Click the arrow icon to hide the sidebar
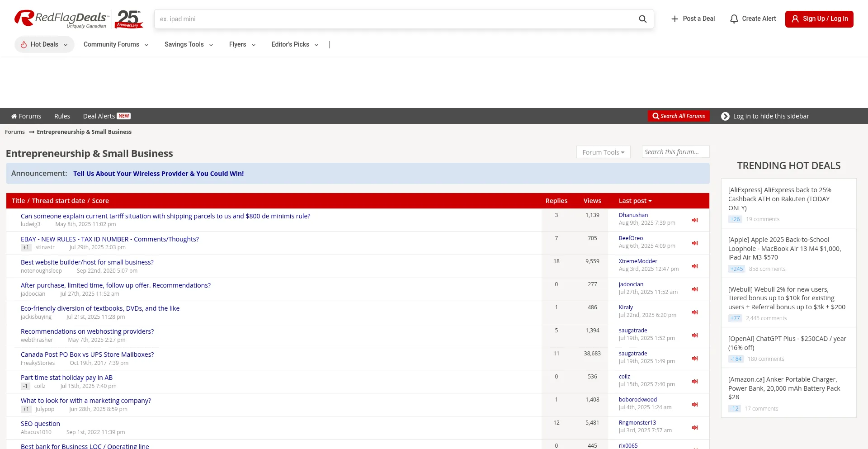Image resolution: width=868 pixels, height=449 pixels. click(x=725, y=116)
